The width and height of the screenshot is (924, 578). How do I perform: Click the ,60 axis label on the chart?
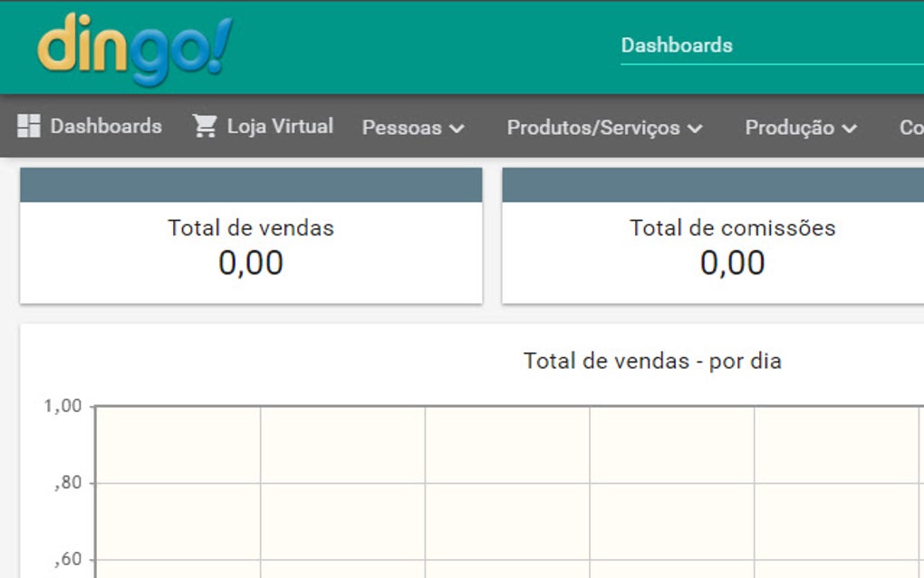click(x=67, y=558)
